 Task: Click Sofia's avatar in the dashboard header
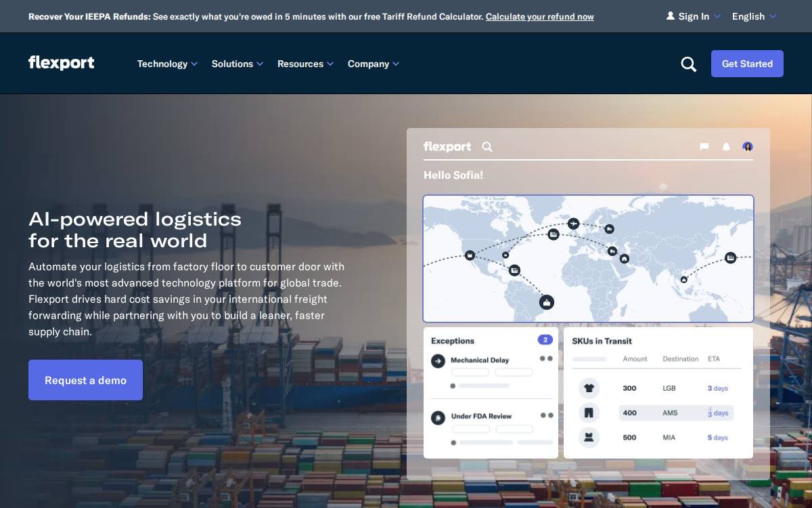[x=748, y=146]
